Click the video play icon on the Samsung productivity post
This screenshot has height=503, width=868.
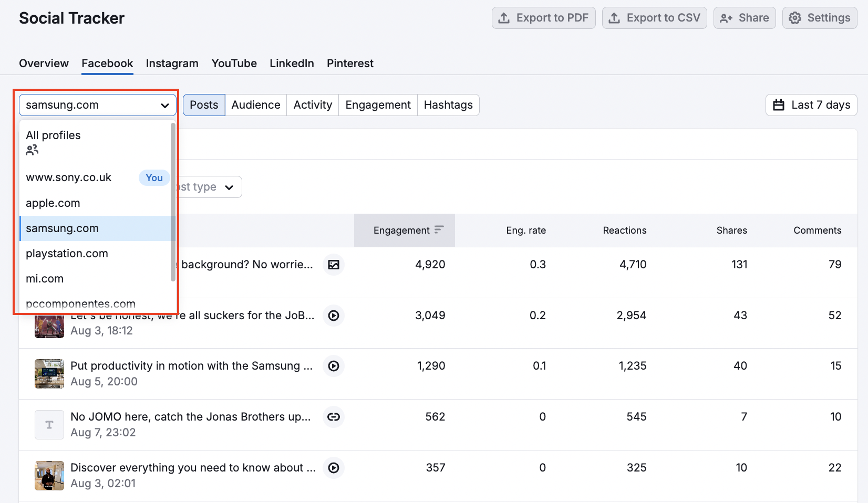[x=334, y=366]
